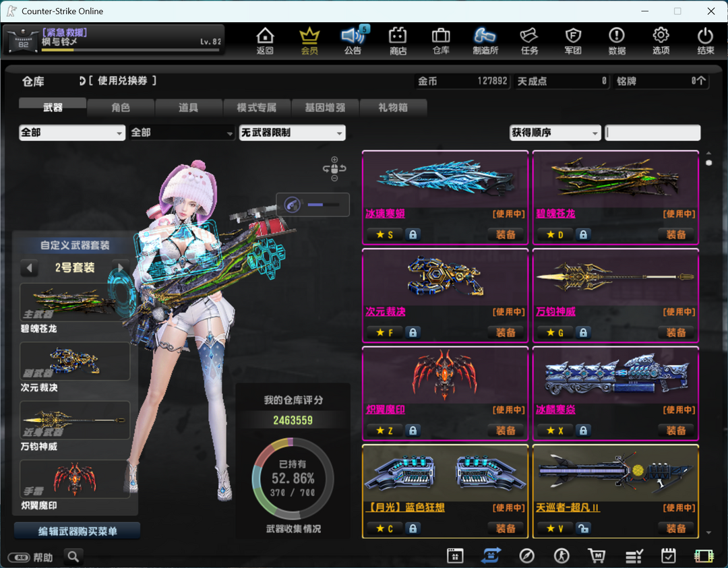This screenshot has height=568, width=728.
Task: Click the star S favorite button on 冰璃寒蛰
Action: (385, 234)
